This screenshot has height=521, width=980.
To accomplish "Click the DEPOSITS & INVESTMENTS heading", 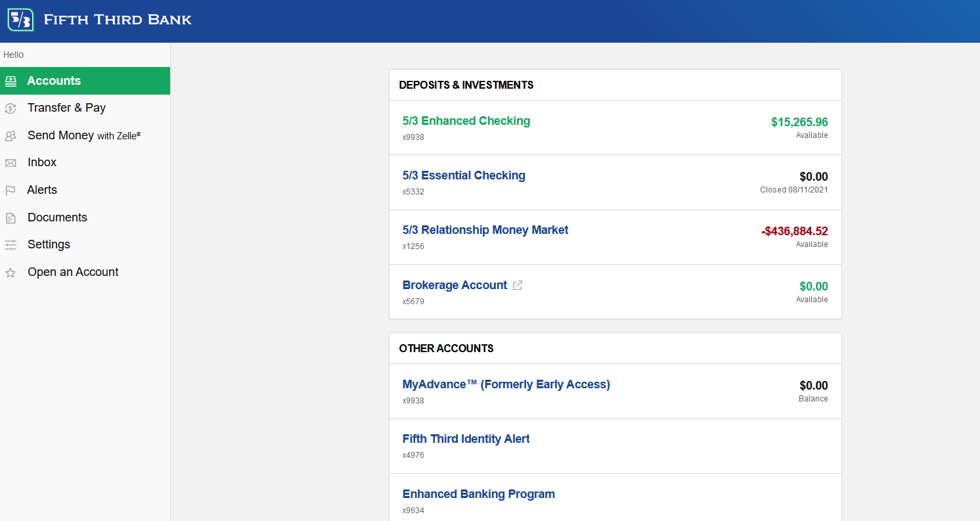I will [466, 85].
